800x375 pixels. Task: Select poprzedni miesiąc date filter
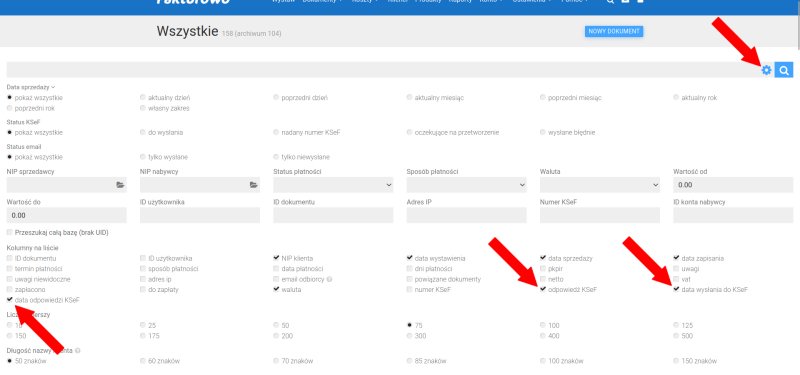(543, 97)
